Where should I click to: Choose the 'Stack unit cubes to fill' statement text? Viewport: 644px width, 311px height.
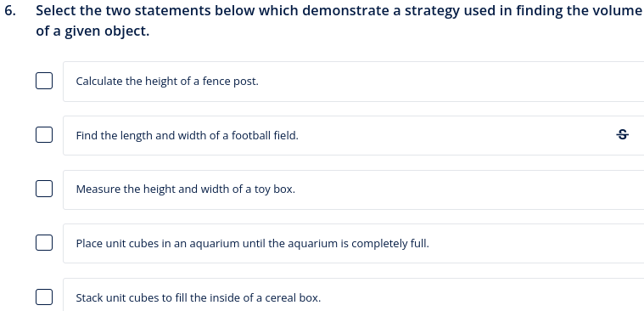[199, 297]
